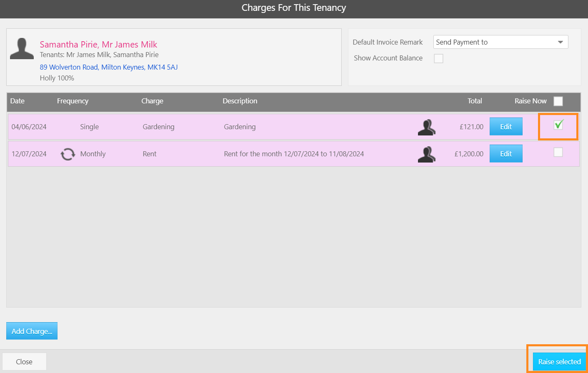
Task: Click the recurring arrows icon for Monthly rent
Action: coord(68,154)
